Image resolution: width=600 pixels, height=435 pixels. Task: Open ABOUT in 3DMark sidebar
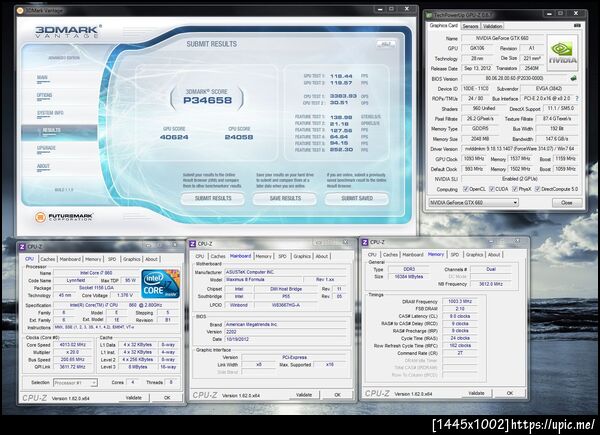(x=43, y=166)
